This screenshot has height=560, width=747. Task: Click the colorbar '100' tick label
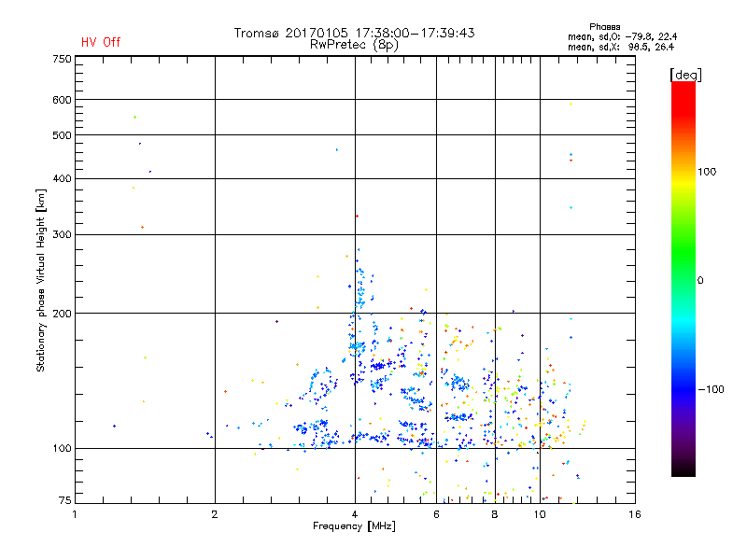click(707, 172)
